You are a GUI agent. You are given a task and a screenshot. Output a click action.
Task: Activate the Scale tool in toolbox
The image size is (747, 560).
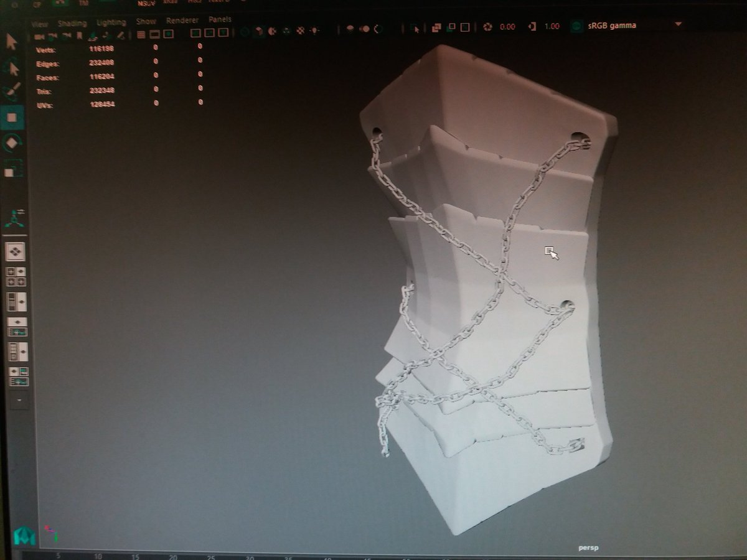pos(12,169)
